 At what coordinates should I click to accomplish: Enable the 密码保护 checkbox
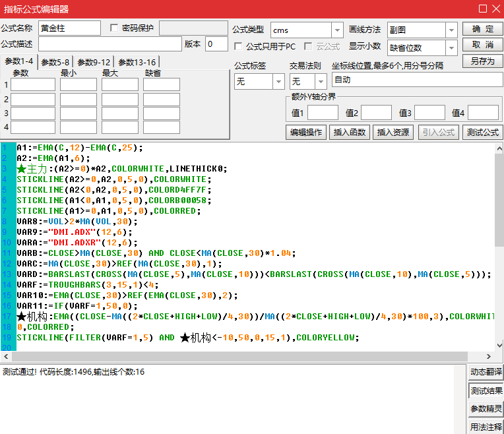(x=114, y=28)
